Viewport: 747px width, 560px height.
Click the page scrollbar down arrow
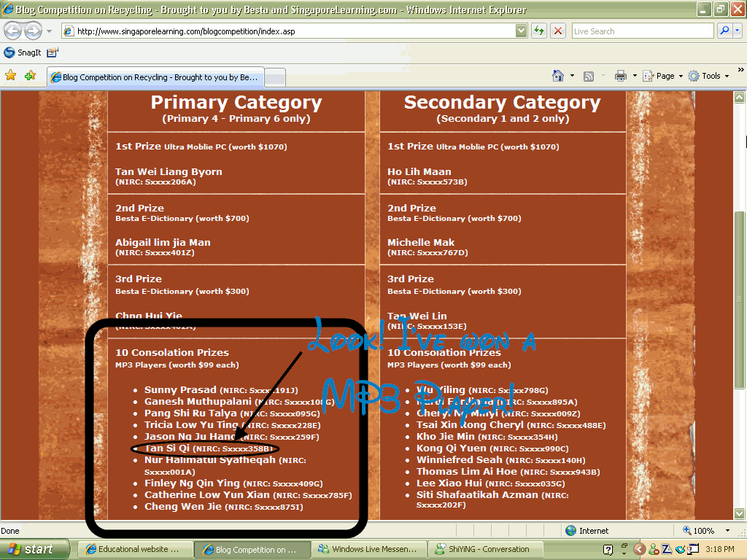[740, 513]
